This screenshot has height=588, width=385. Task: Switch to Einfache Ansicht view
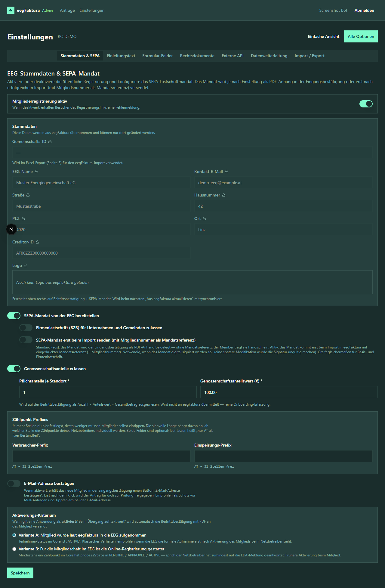coord(324,36)
